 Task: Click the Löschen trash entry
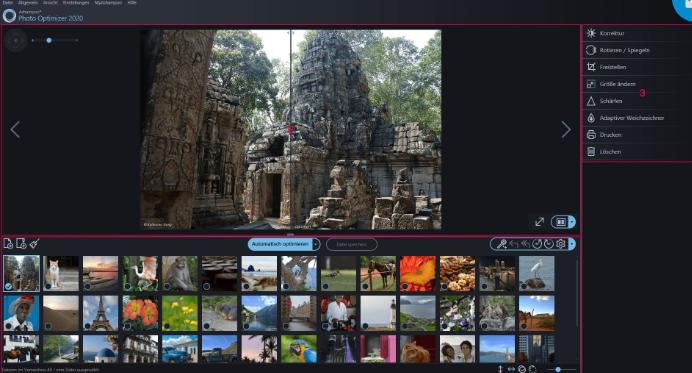pos(637,152)
